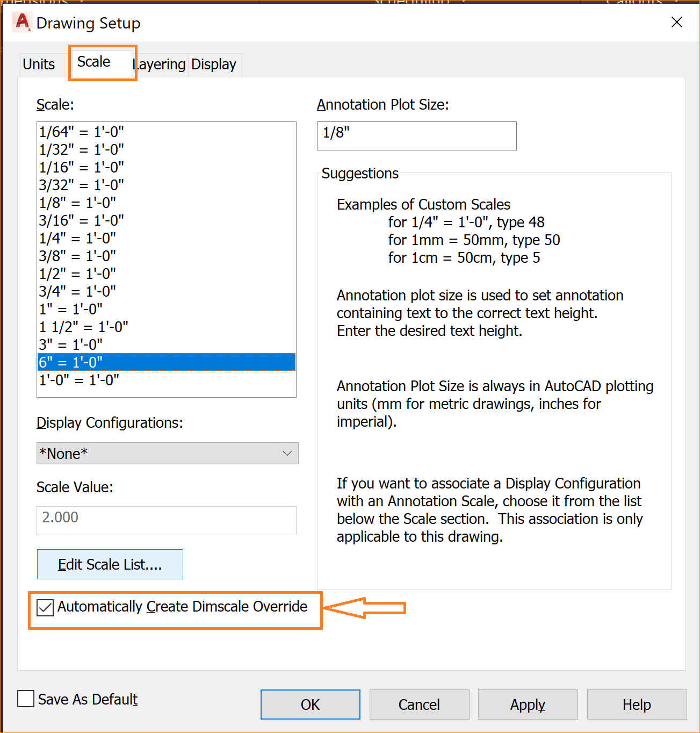The width and height of the screenshot is (700, 733).
Task: Click the AutoCAD logo in the title bar
Action: pyautogui.click(x=21, y=23)
